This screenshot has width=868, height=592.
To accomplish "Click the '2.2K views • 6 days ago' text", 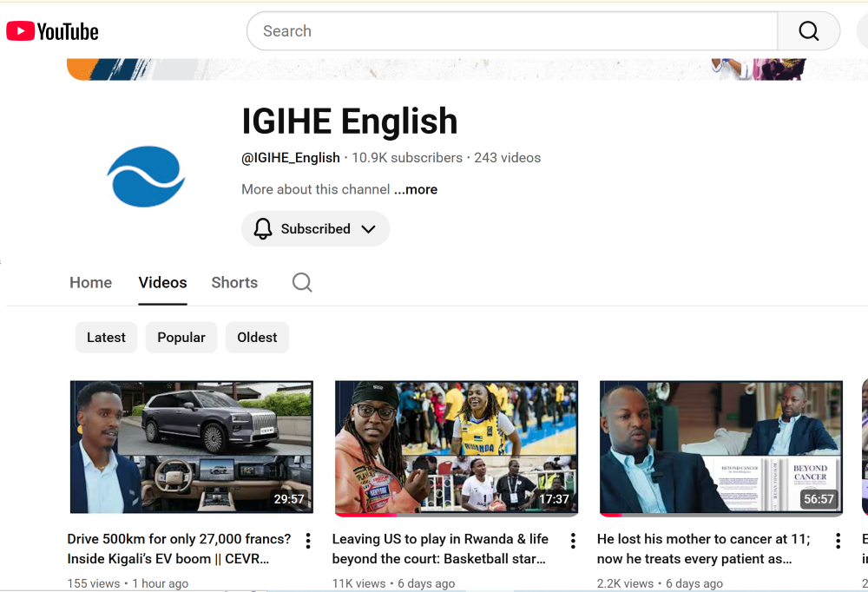I will click(660, 583).
